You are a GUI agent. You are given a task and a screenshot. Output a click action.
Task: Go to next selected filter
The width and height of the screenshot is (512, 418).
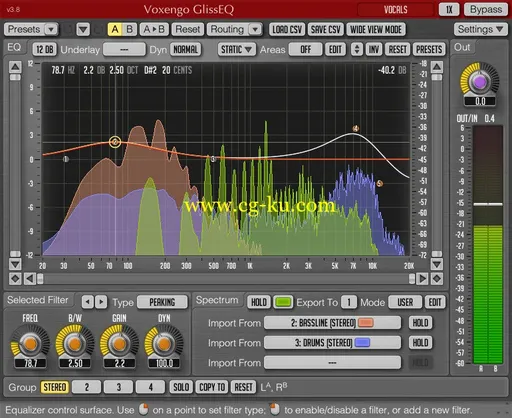pyautogui.click(x=101, y=302)
